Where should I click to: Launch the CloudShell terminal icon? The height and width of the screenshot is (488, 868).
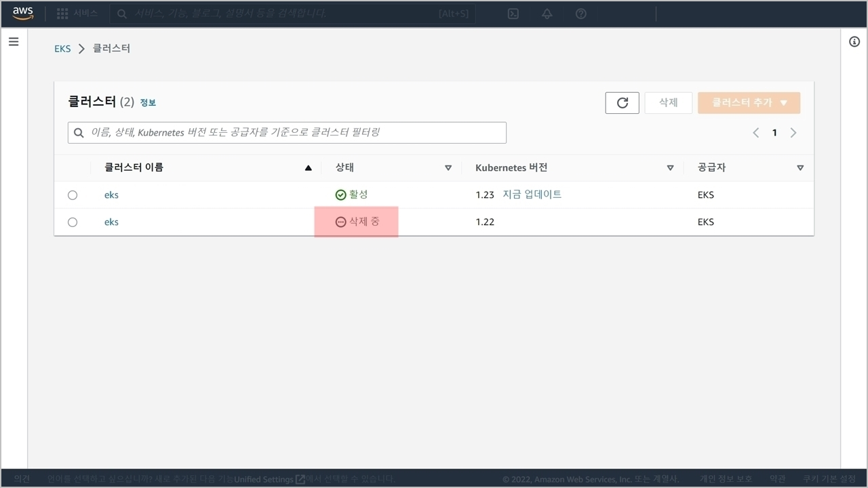pos(513,14)
